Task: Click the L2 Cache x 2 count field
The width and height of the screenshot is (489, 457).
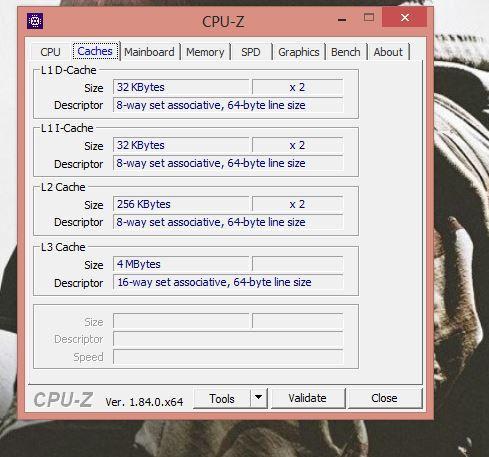Action: [297, 204]
